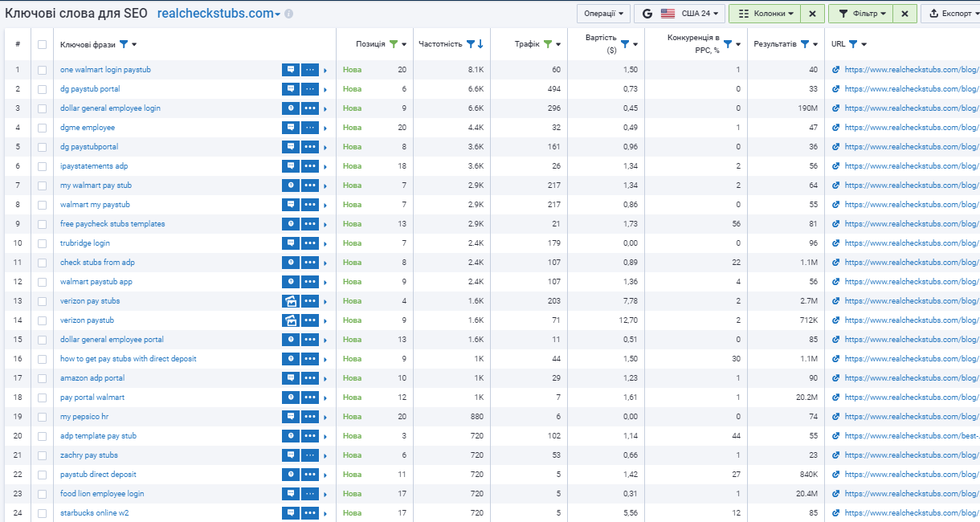Open external link icon in adp template pay stub row
Viewport: 980px width, 522px height.
click(836, 436)
